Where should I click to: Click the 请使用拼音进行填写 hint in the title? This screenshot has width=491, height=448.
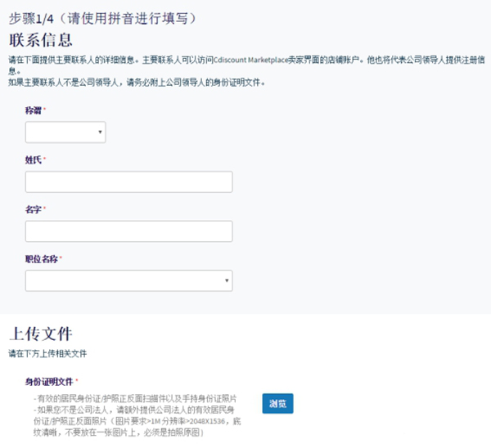point(133,16)
